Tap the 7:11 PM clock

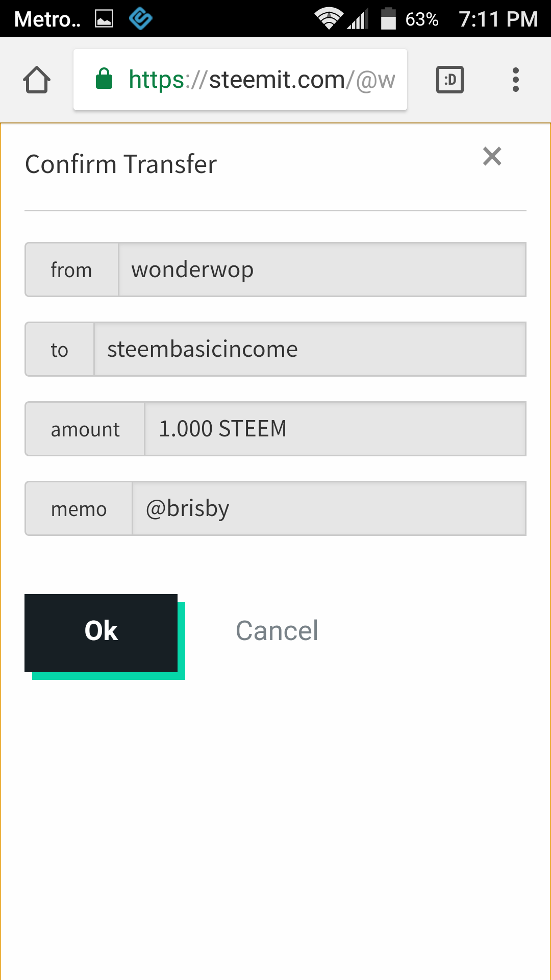pos(498,19)
